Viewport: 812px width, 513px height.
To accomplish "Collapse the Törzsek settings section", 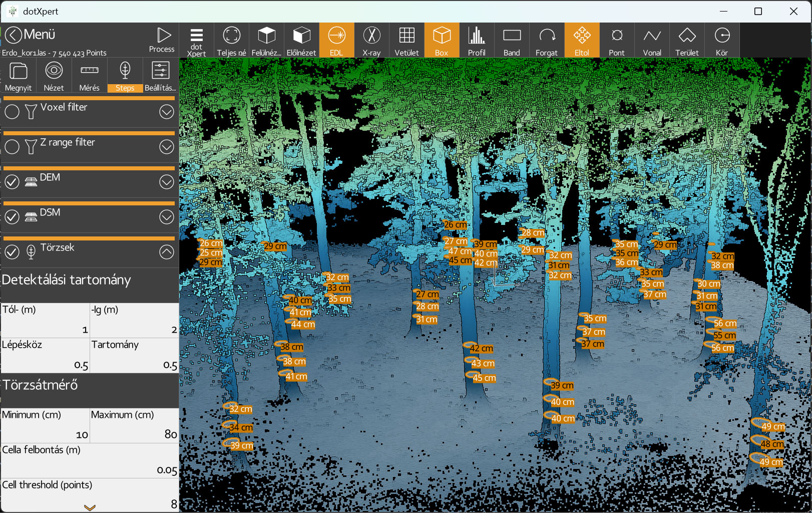I will click(x=167, y=252).
